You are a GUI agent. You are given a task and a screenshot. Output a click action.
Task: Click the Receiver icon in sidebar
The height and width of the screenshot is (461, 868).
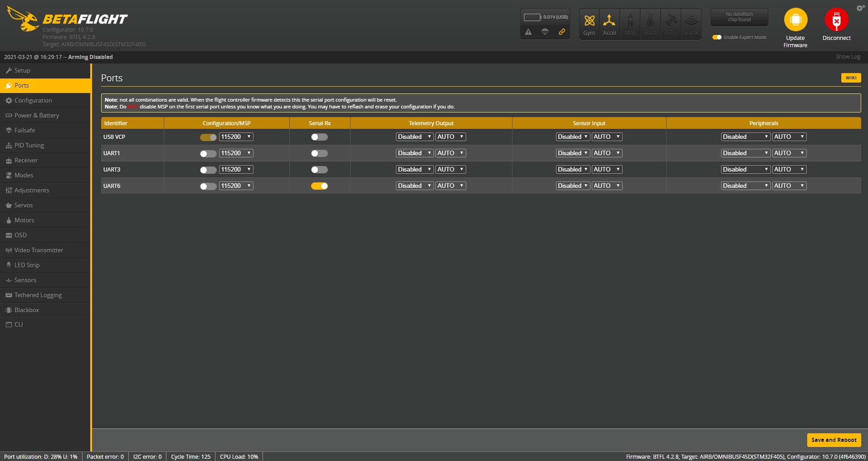pos(9,160)
